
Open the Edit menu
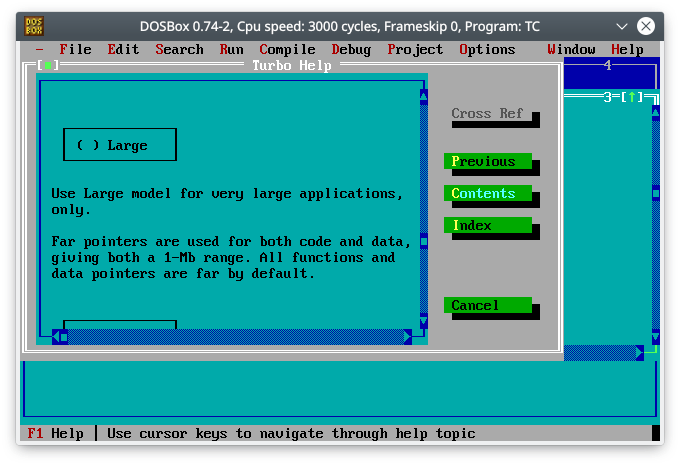123,49
